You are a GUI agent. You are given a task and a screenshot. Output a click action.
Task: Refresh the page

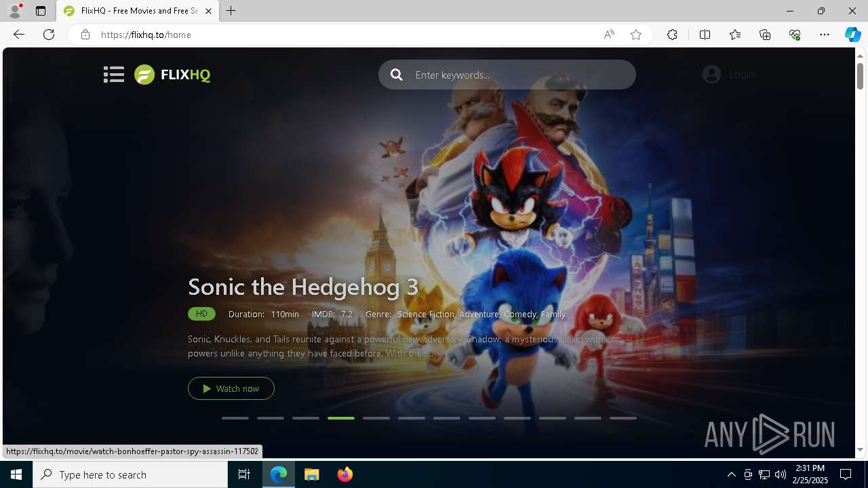click(x=49, y=35)
